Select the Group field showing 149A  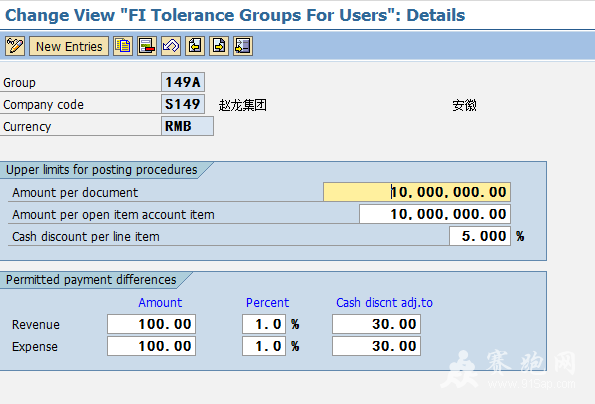pyautogui.click(x=183, y=82)
